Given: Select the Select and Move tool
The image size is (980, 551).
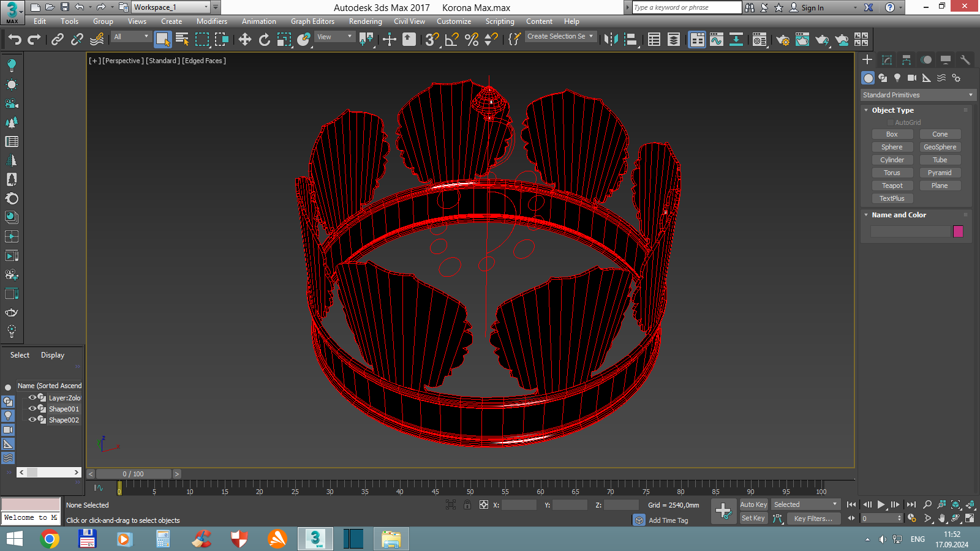Looking at the screenshot, I should [244, 40].
